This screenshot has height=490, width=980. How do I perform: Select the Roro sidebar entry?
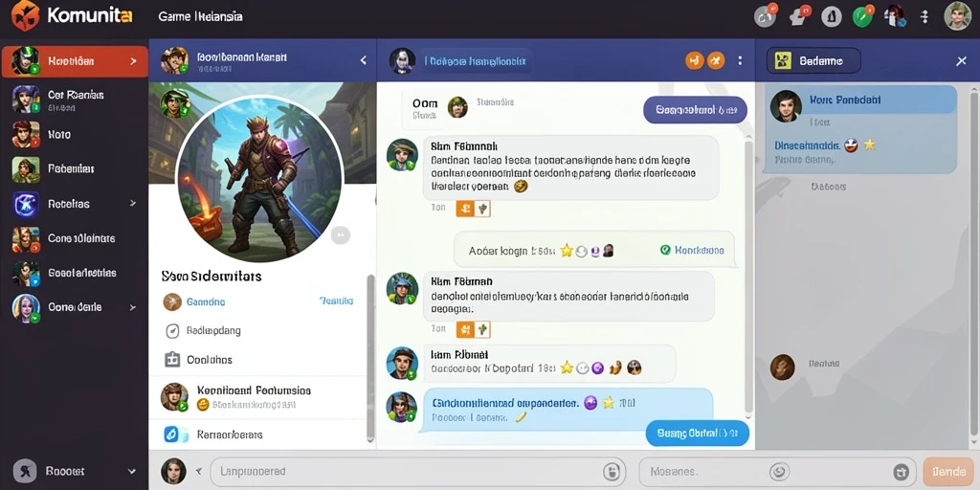click(74, 134)
